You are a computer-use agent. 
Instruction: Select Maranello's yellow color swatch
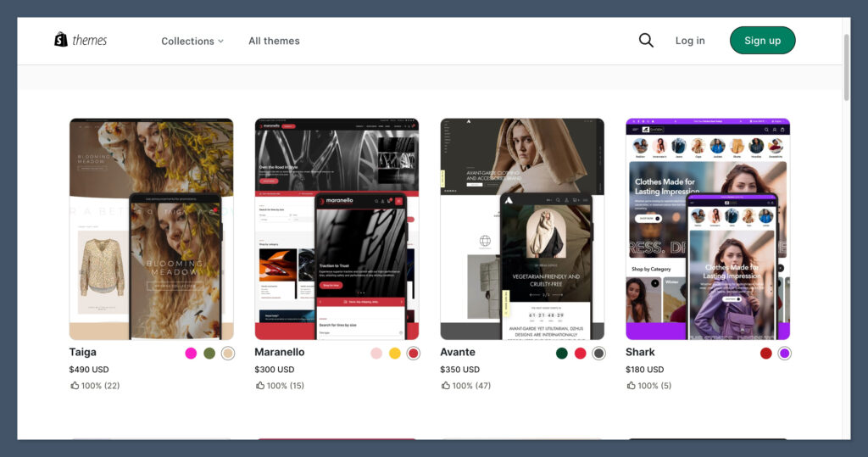[x=395, y=354]
